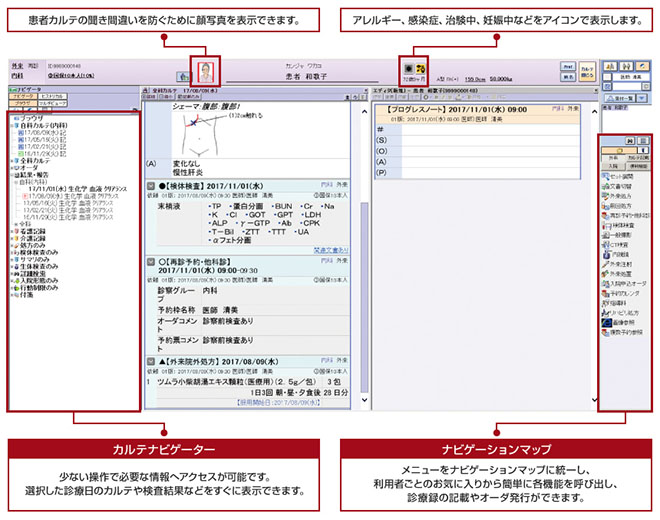This screenshot has height=520, width=660.
Task: Select 外来 tab in navigation map
Action: point(614,158)
